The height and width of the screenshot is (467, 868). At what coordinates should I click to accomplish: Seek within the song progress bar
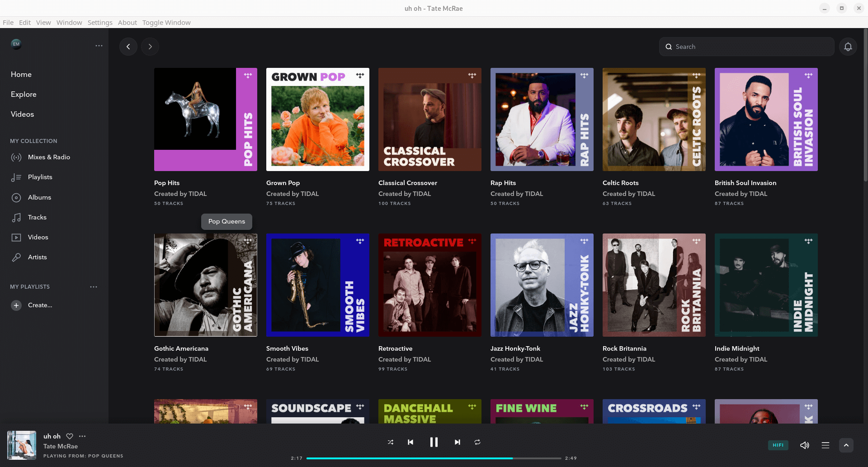coord(434,458)
